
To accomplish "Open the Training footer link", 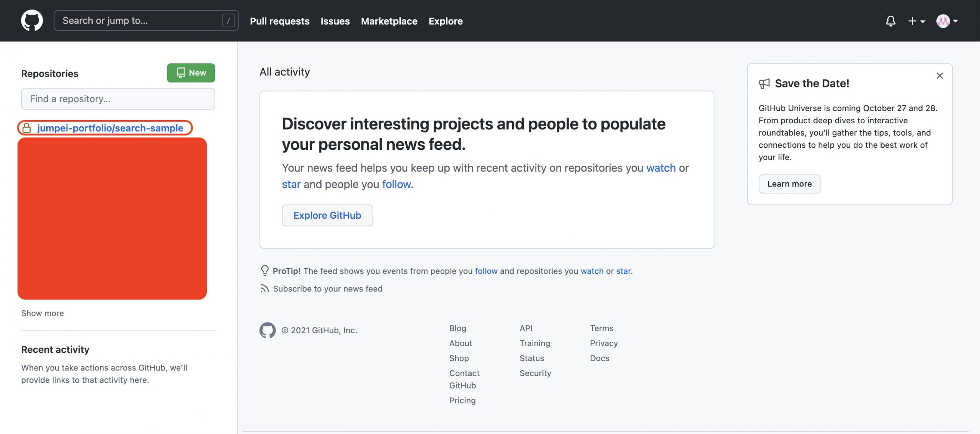I will 535,343.
